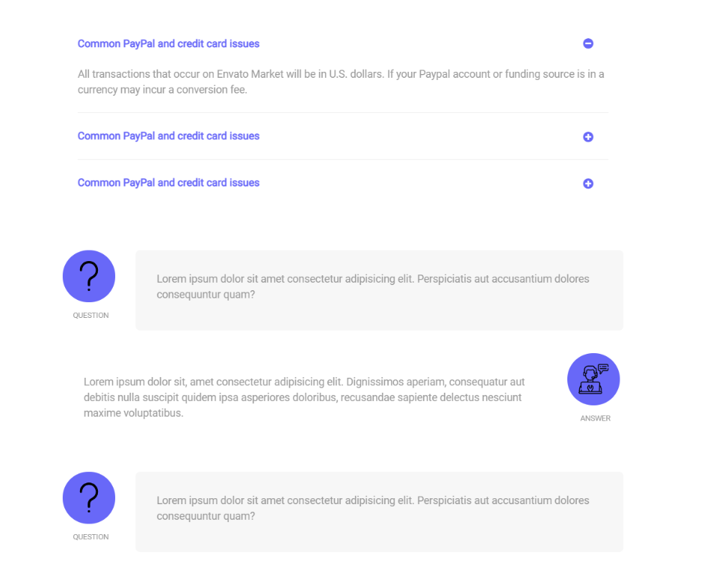Image resolution: width=728 pixels, height=570 pixels.
Task: Click the first QUESTION label
Action: [90, 316]
